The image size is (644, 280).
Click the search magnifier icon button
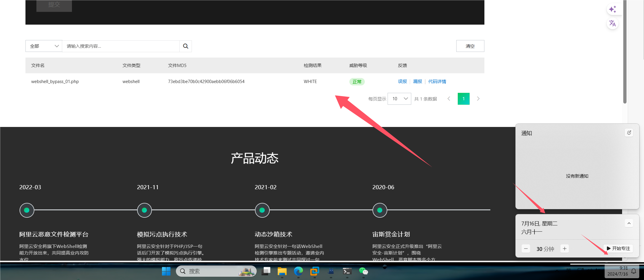pyautogui.click(x=186, y=46)
